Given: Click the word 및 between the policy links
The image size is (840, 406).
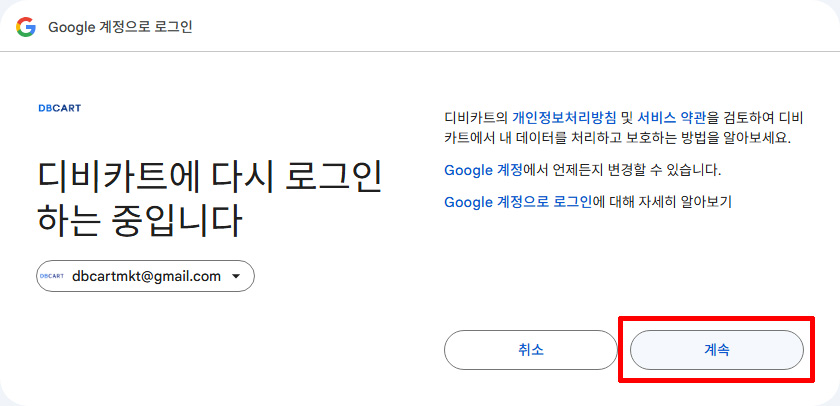Looking at the screenshot, I should [x=627, y=117].
